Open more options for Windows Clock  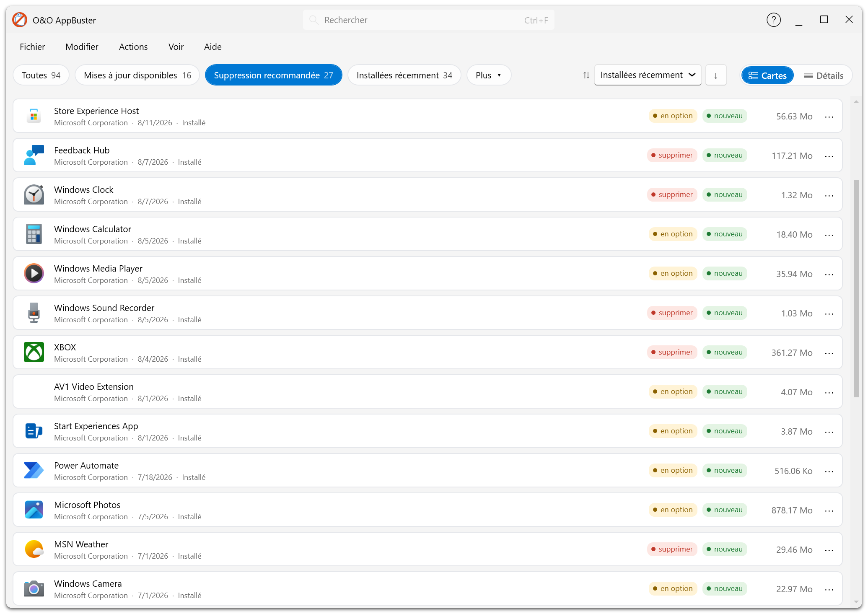point(829,196)
